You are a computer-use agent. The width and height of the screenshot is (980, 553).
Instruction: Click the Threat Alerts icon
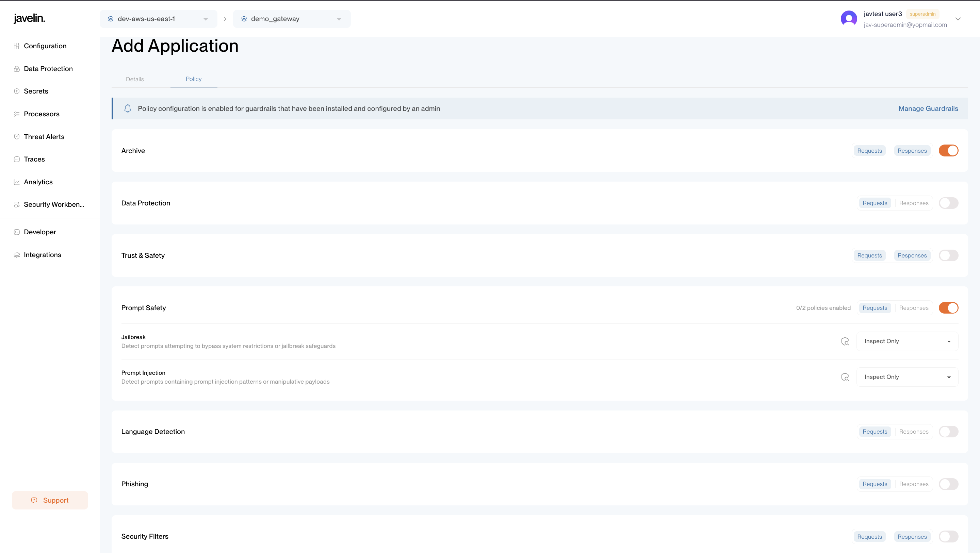point(17,136)
